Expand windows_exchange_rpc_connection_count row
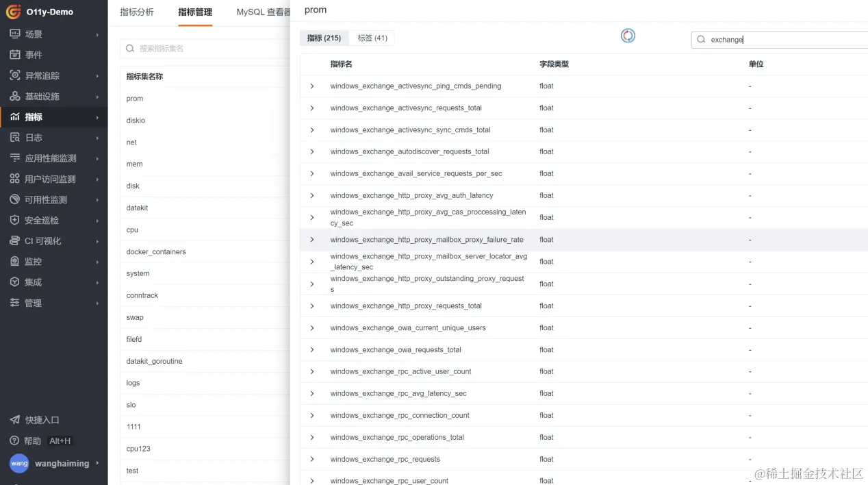The width and height of the screenshot is (868, 485). 312,416
